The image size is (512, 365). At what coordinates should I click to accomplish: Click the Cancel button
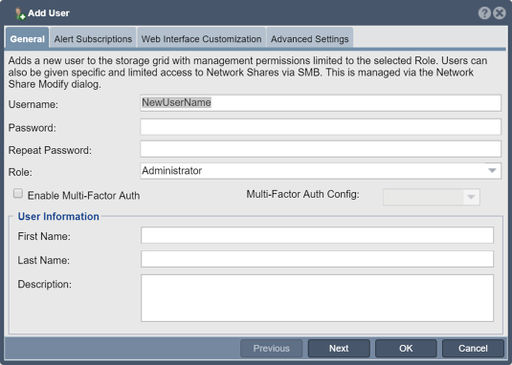tap(473, 348)
